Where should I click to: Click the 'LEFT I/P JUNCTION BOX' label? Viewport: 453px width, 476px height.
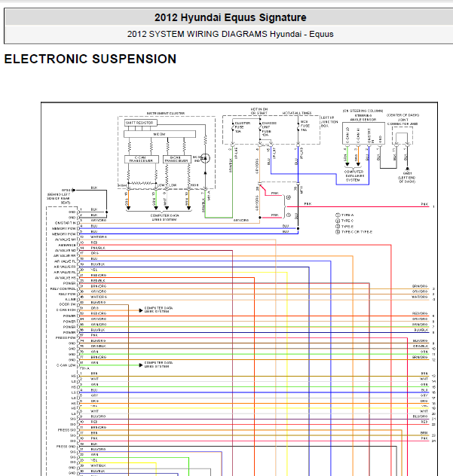point(329,121)
